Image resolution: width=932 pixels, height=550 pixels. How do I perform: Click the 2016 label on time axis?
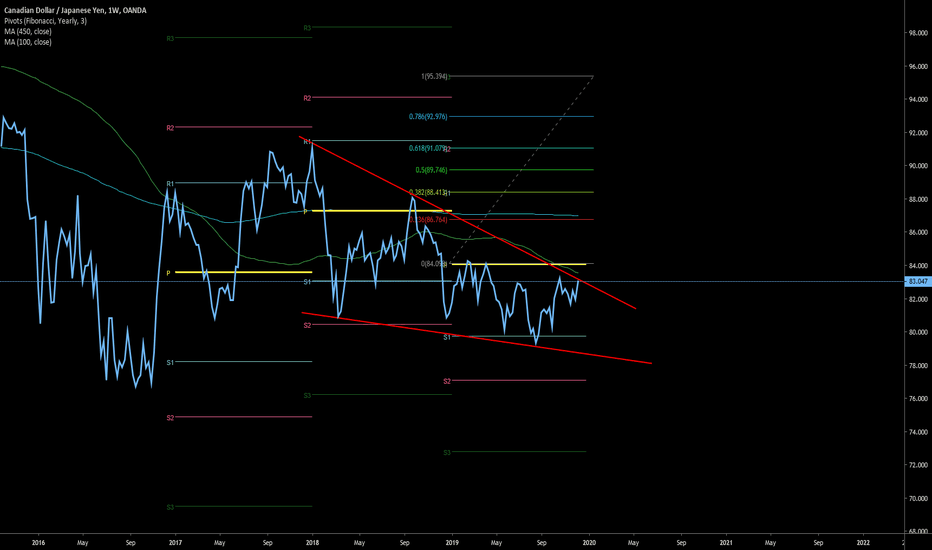pos(38,542)
